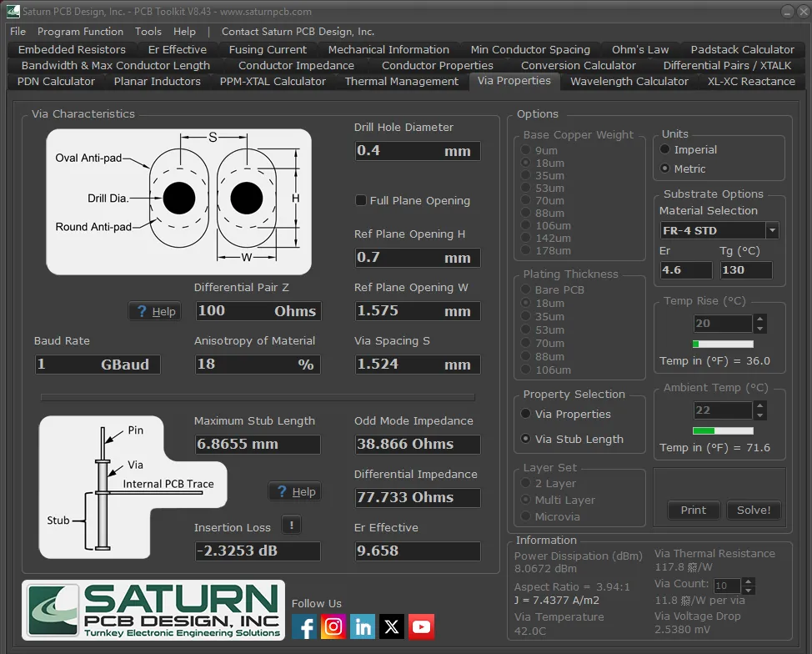812x654 pixels.
Task: Switch to the PDN Calculator tab
Action: click(56, 82)
